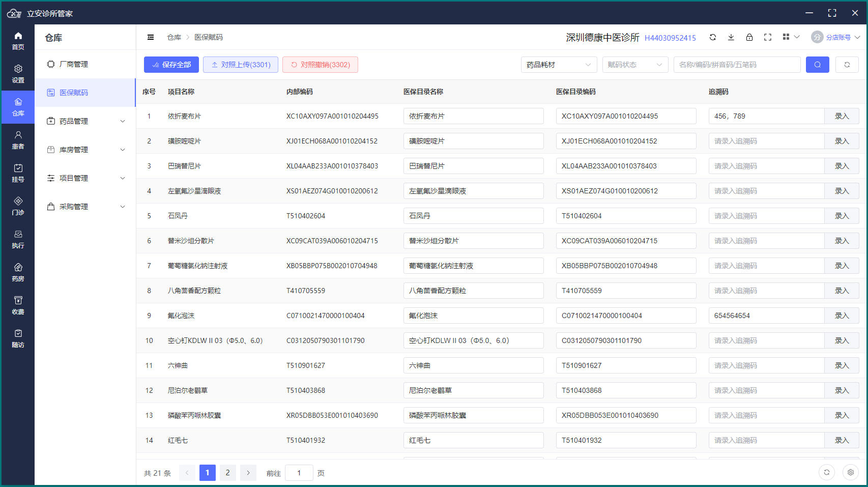Screen dimensions: 868x487
Task: Expand 药品管理 submenu
Action: tap(85, 121)
